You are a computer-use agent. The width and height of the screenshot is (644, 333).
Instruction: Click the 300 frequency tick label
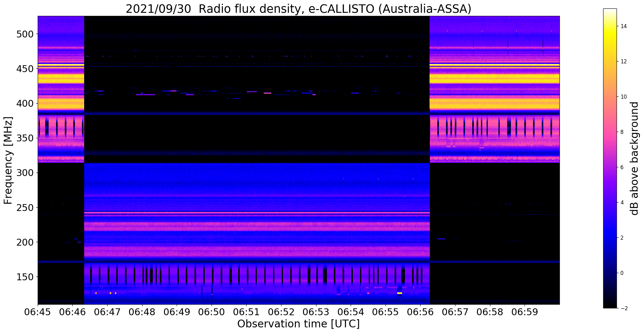pyautogui.click(x=24, y=173)
